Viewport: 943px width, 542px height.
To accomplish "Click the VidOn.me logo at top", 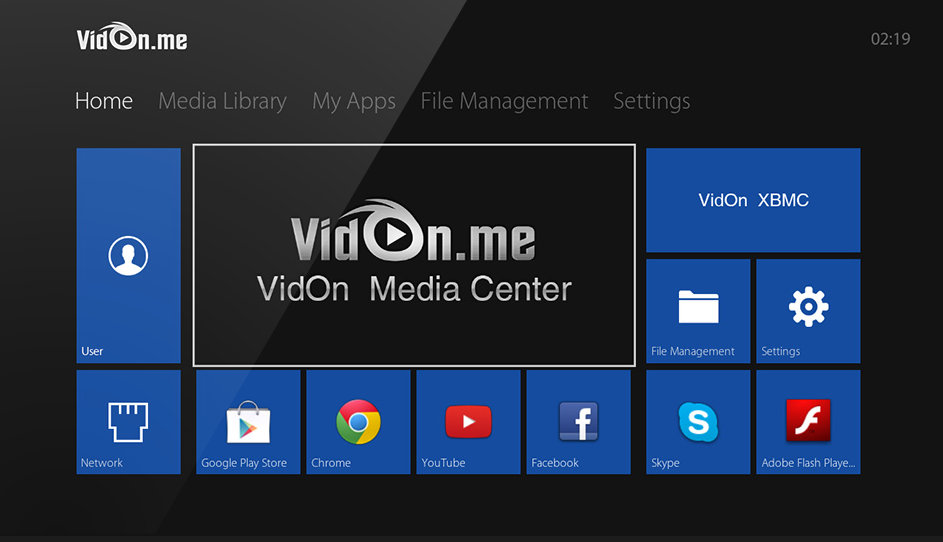I will 132,37.
